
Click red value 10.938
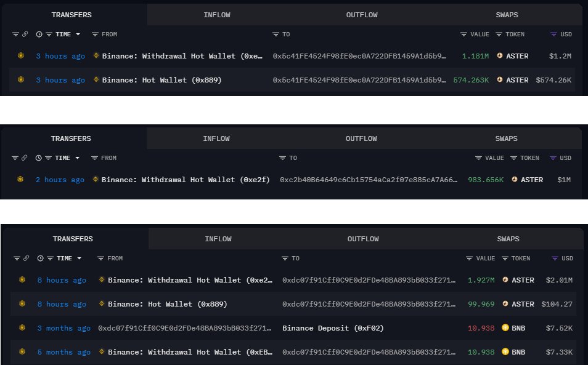(481, 328)
